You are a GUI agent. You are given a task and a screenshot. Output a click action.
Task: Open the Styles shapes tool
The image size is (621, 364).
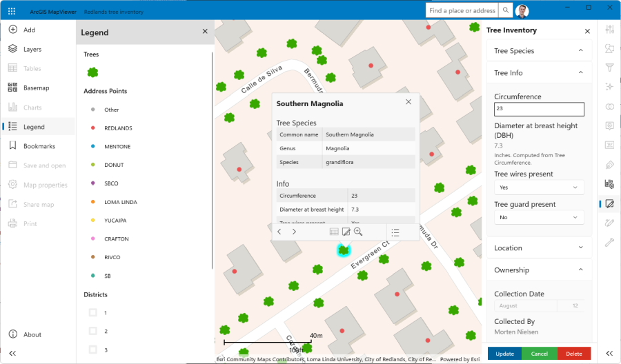point(609,48)
